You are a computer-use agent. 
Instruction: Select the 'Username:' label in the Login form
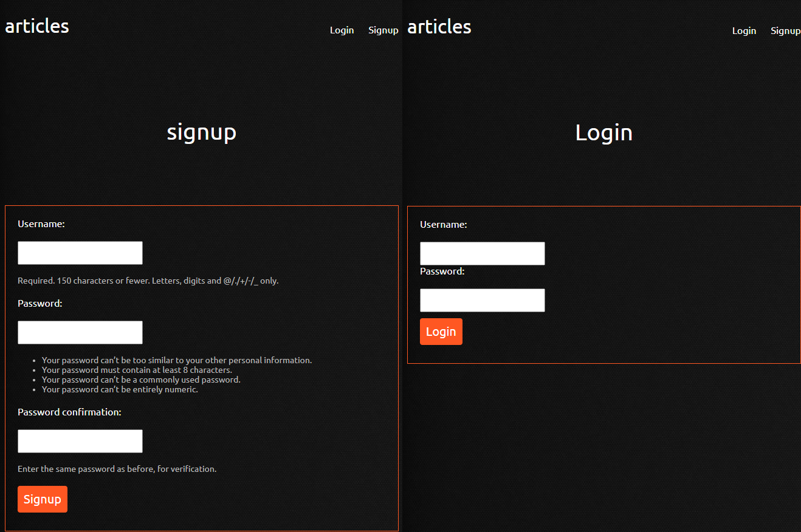point(444,224)
